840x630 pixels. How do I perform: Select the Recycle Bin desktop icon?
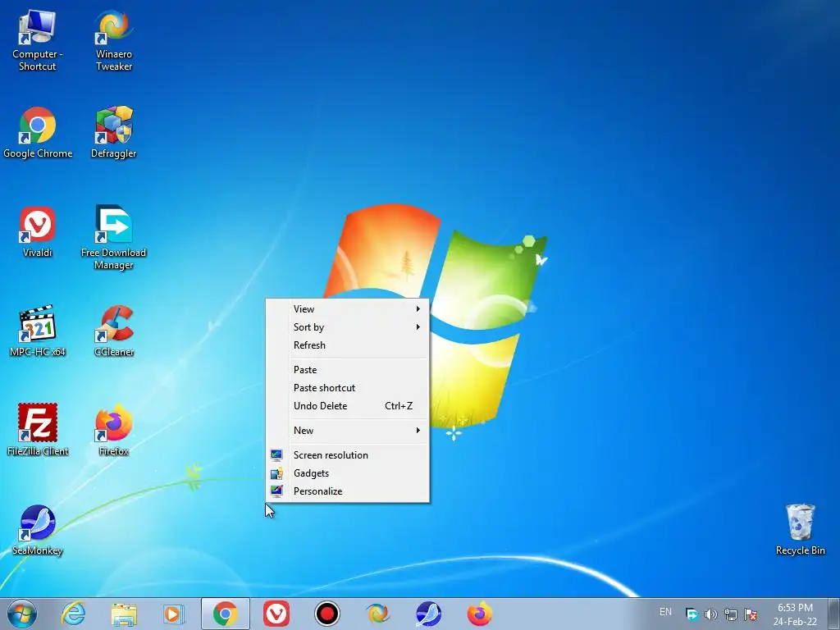pos(801,529)
